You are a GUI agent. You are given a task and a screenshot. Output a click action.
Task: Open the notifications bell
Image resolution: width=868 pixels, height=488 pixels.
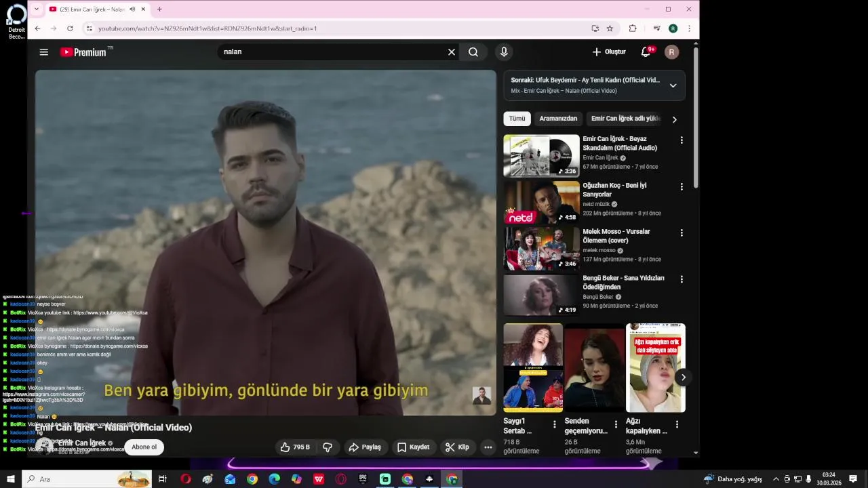coord(646,52)
